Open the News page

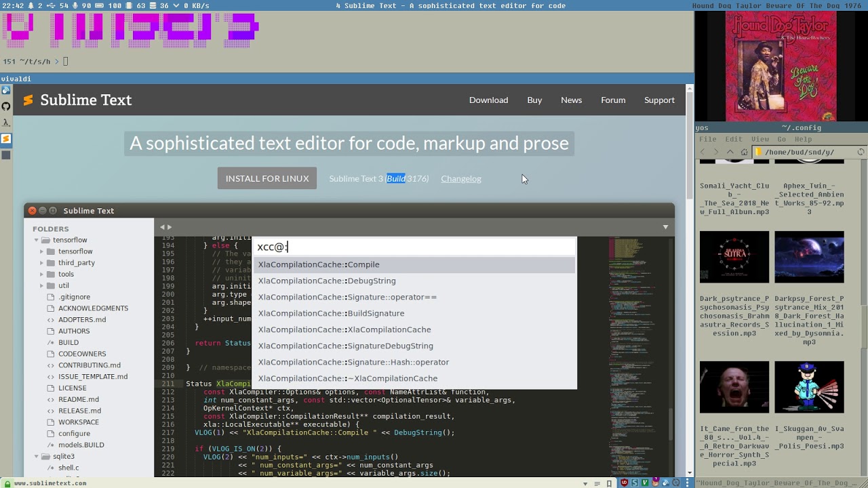571,100
